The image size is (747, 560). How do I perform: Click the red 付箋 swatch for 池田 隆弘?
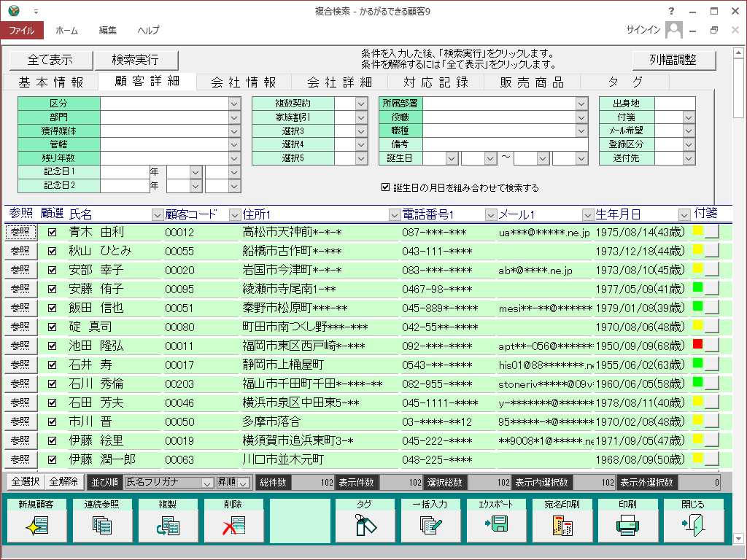pos(697,344)
